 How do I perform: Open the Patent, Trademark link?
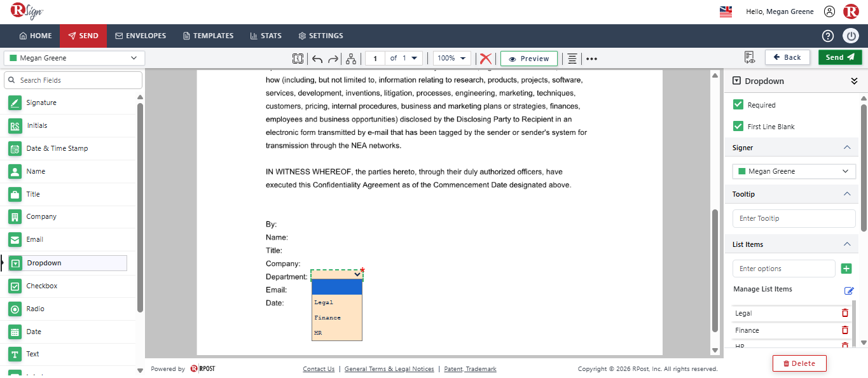click(x=470, y=369)
